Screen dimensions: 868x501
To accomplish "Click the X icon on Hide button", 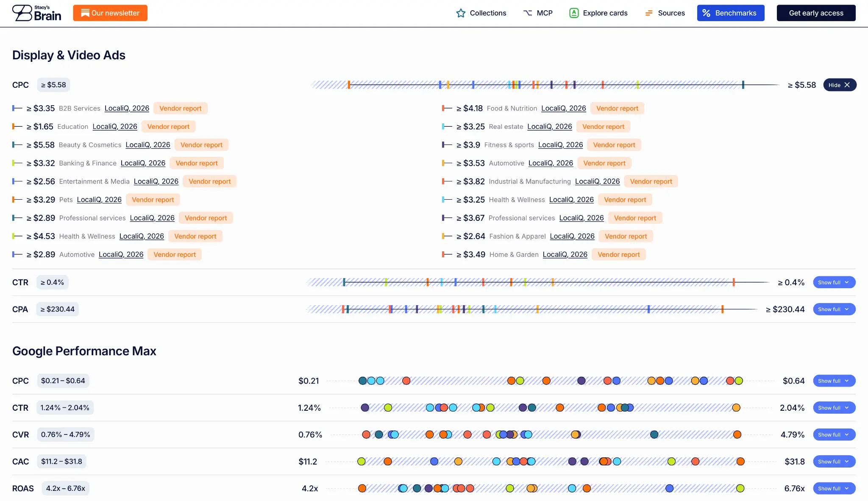I will pyautogui.click(x=847, y=85).
